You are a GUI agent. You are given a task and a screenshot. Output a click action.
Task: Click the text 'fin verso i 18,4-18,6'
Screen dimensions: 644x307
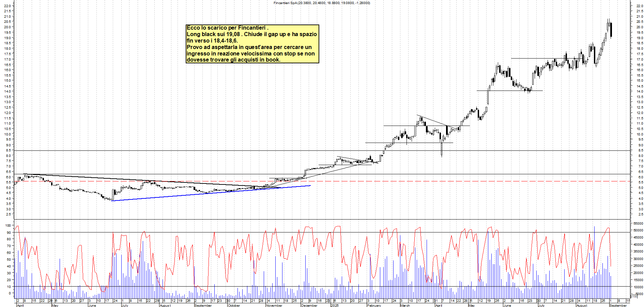point(212,41)
